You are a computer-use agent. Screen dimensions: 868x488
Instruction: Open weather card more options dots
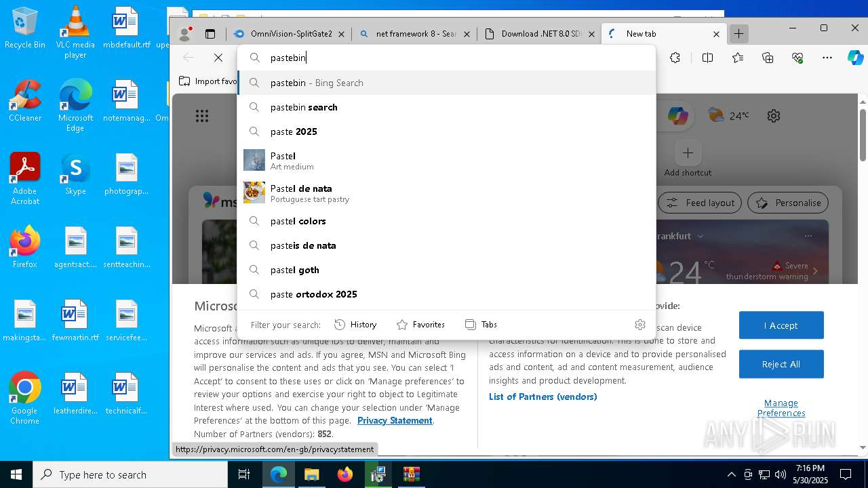(x=808, y=236)
